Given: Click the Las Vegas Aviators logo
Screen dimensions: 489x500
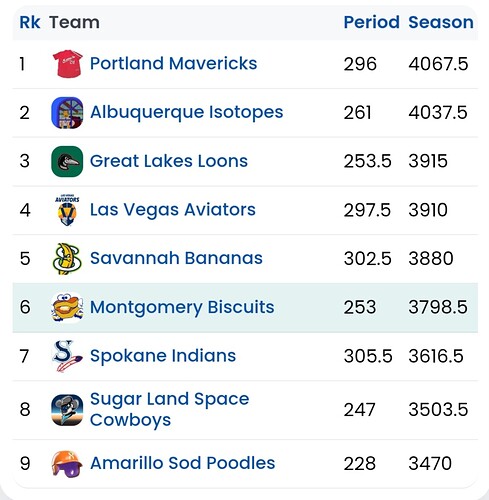Looking at the screenshot, I should [67, 210].
